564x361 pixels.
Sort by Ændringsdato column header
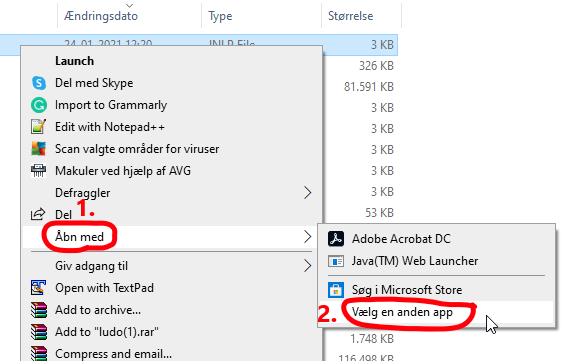tap(129, 16)
